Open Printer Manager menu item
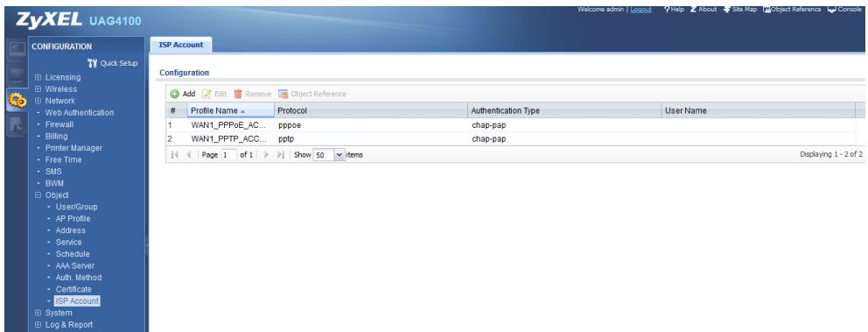Screen dimensions: 868x332 [73, 148]
